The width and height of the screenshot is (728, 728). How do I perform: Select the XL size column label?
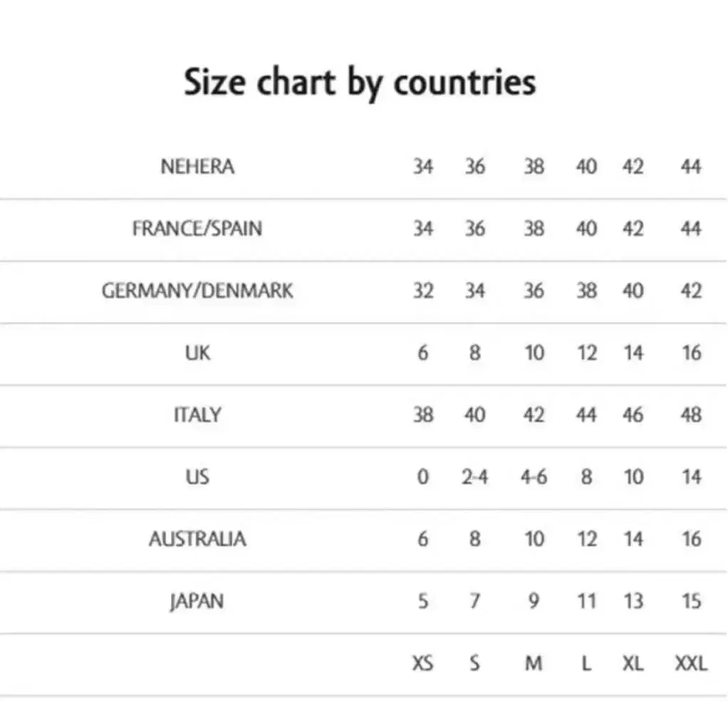click(x=633, y=663)
